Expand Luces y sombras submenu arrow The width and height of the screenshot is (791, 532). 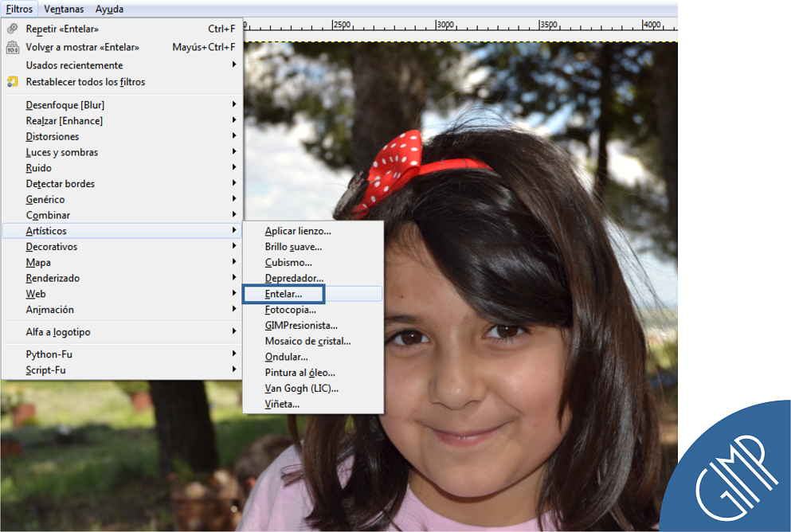234,151
